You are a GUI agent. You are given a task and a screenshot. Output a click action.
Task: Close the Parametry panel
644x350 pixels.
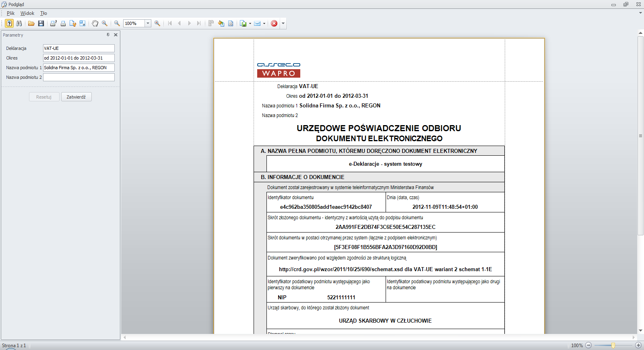[116, 35]
